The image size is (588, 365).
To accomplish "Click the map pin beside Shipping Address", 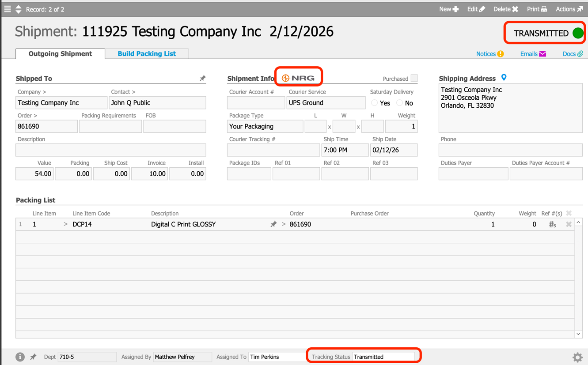I will tap(504, 77).
